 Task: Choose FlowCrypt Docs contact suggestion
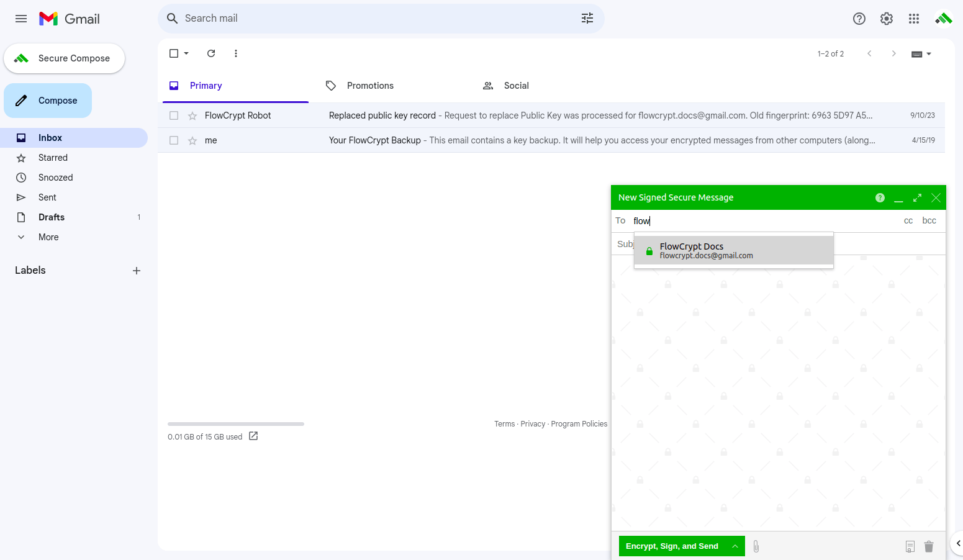(x=734, y=251)
